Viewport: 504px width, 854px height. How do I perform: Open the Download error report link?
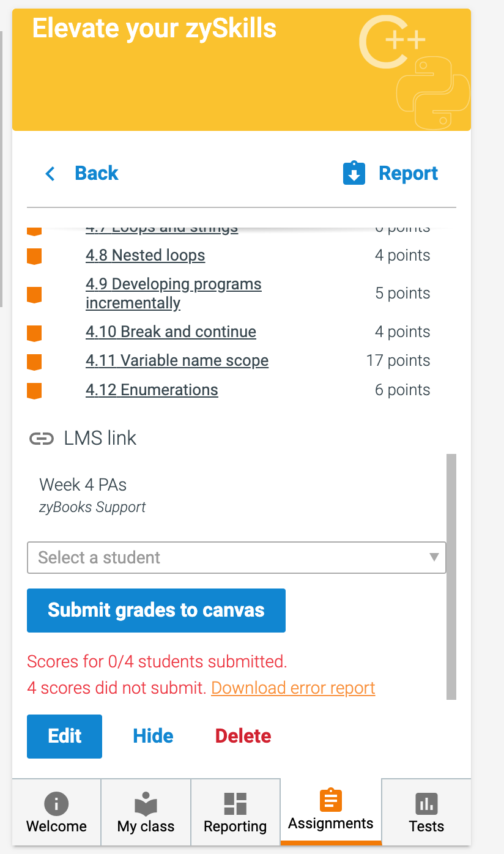[x=293, y=688]
